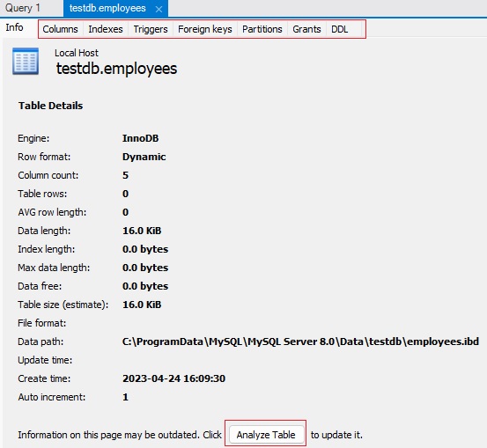Click the blue table icon
Image resolution: width=487 pixels, height=448 pixels.
pos(26,61)
